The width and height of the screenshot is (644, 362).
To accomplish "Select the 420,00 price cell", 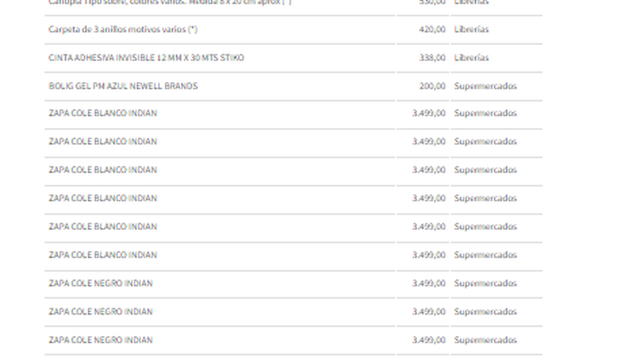I will coord(432,29).
